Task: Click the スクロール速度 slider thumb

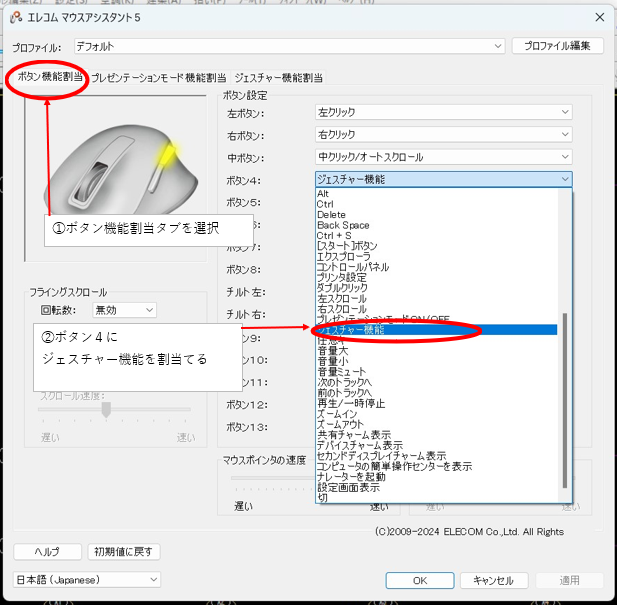Action: 106,409
